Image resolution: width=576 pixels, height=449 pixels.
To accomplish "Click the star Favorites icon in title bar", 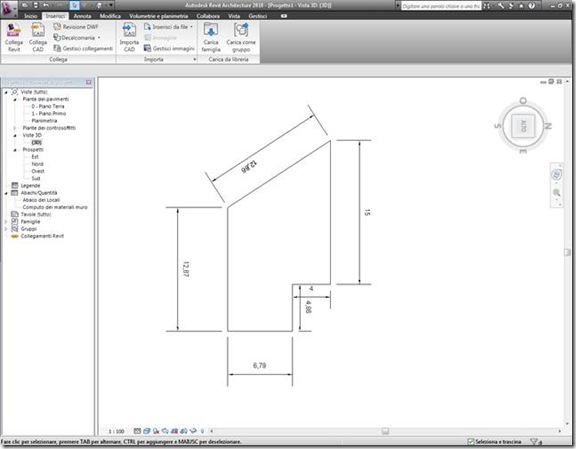I will point(521,6).
